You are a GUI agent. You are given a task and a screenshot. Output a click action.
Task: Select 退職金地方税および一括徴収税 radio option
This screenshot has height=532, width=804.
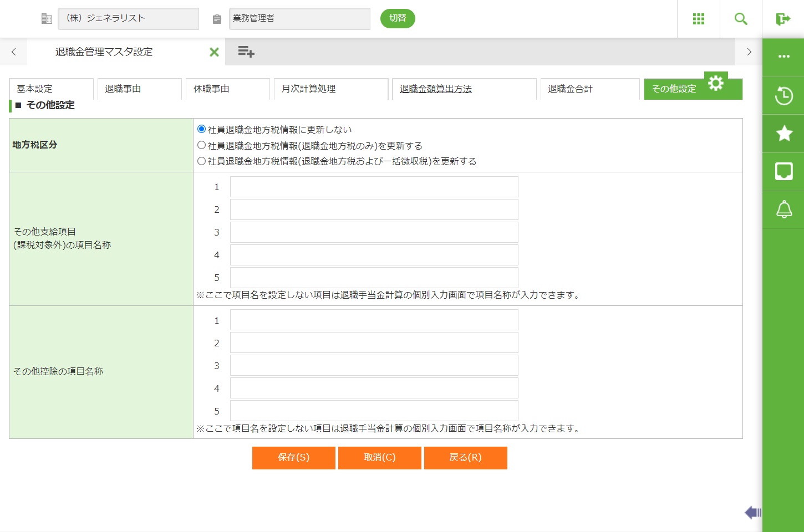(202, 161)
